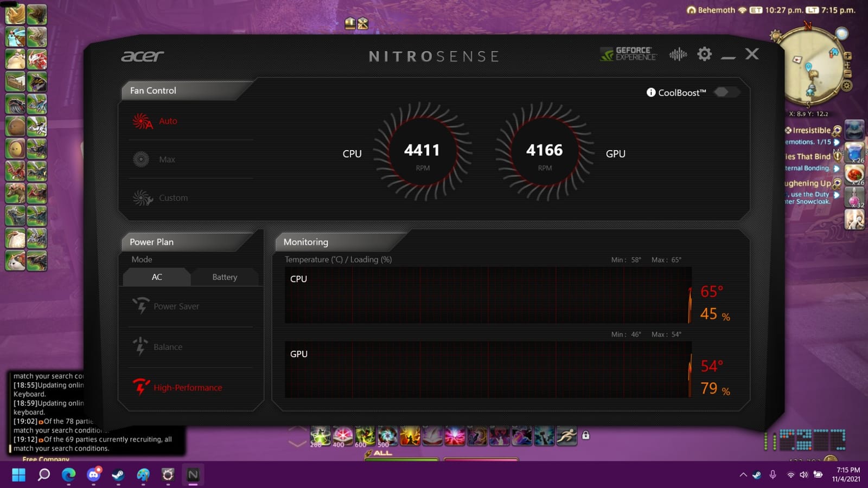Open Discord from the taskbar
The image size is (868, 488).
pos(93,475)
